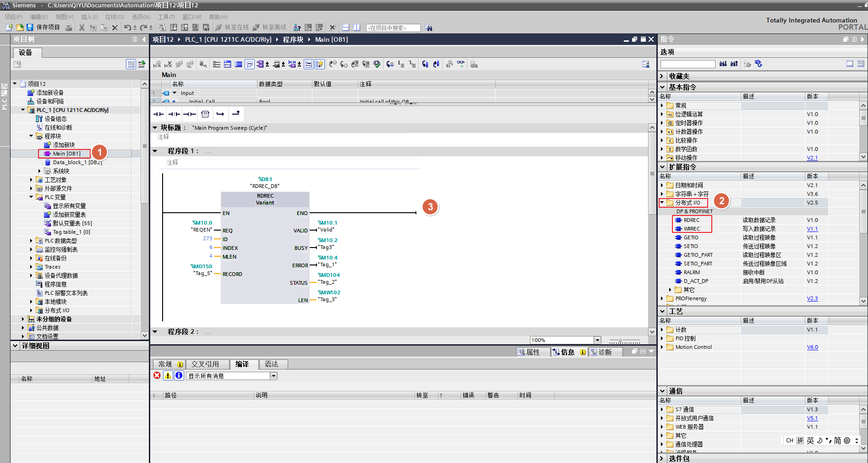Image resolution: width=868 pixels, height=463 pixels.
Task: Toggle network comments display button
Action: (309, 64)
